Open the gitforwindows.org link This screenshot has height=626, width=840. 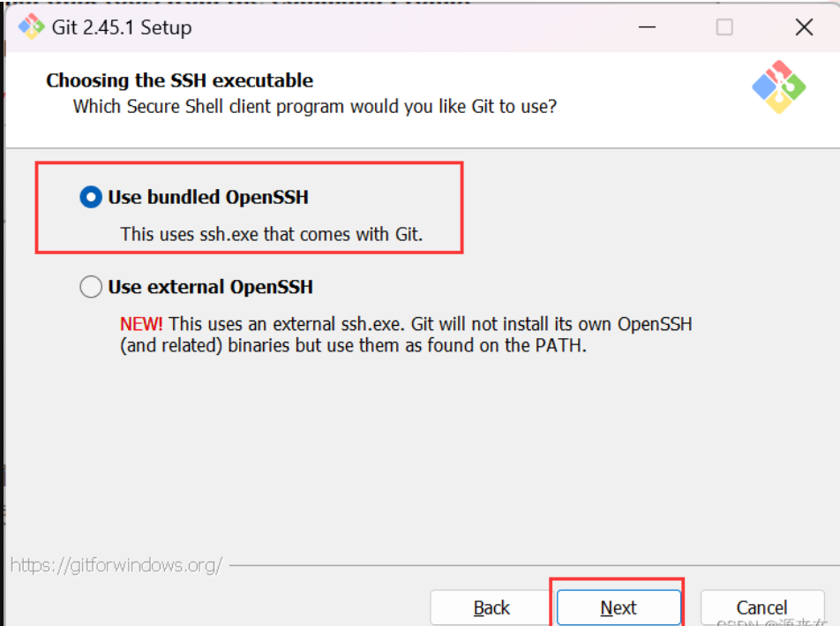click(x=116, y=565)
